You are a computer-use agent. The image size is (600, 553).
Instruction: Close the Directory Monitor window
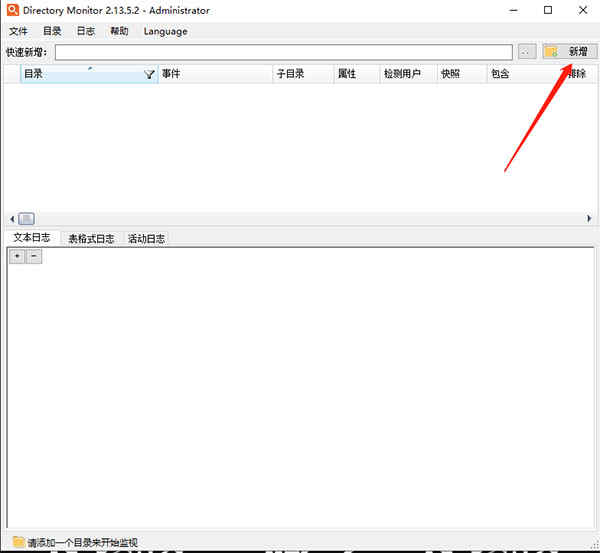pos(583,10)
